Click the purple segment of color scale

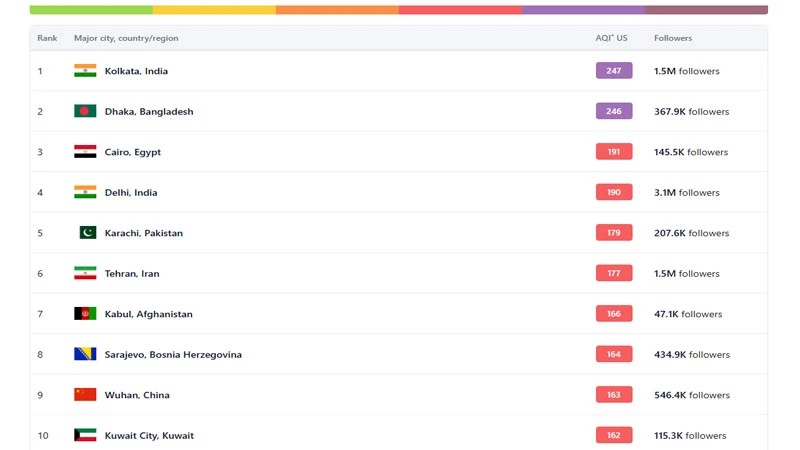[583, 10]
